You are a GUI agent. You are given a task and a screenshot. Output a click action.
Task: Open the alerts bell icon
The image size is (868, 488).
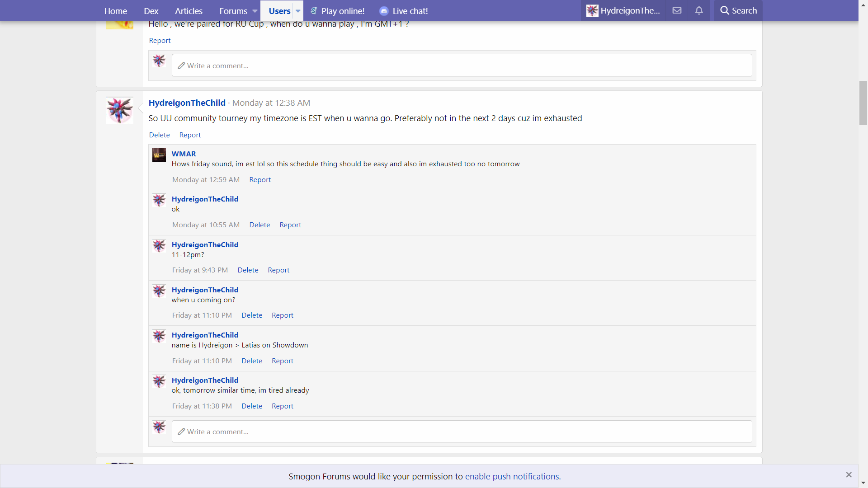tap(699, 10)
